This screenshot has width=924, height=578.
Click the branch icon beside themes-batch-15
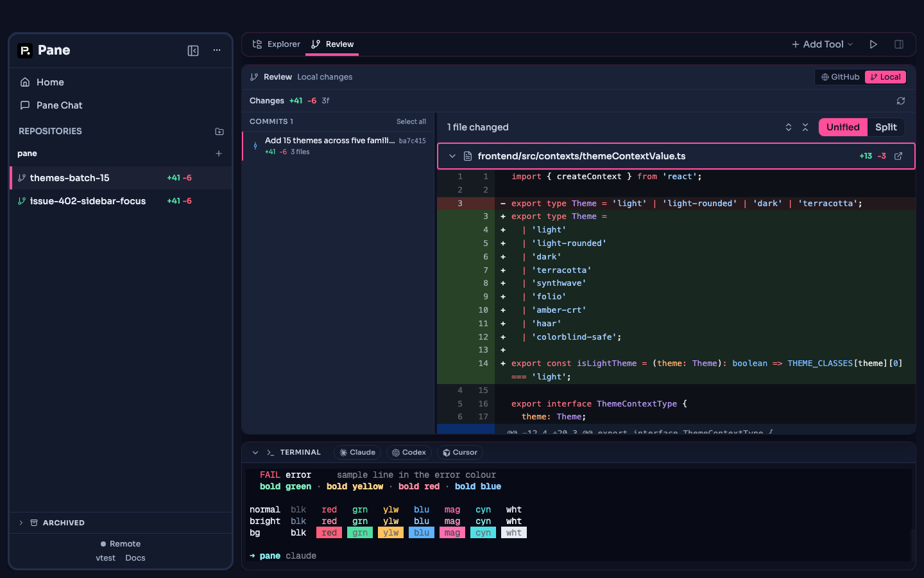coord(22,178)
